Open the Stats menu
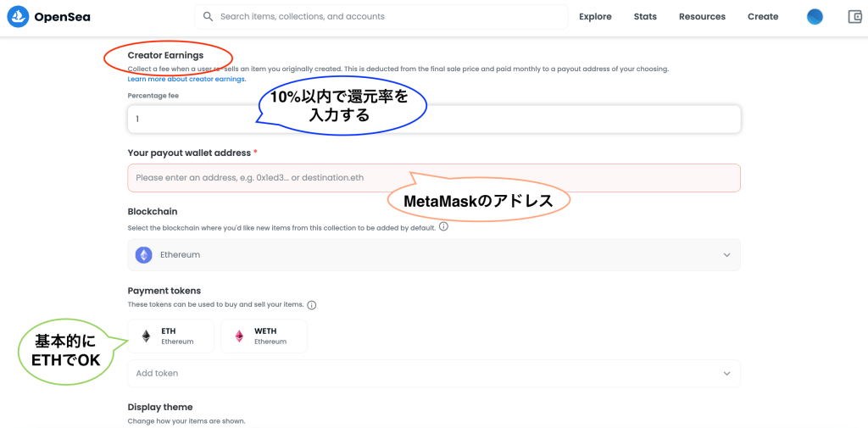This screenshot has height=428, width=868. point(645,17)
